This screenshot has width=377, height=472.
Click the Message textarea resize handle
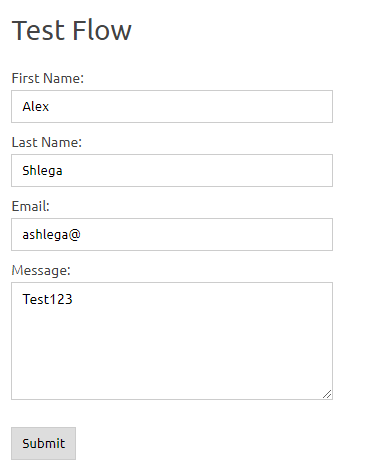click(327, 394)
